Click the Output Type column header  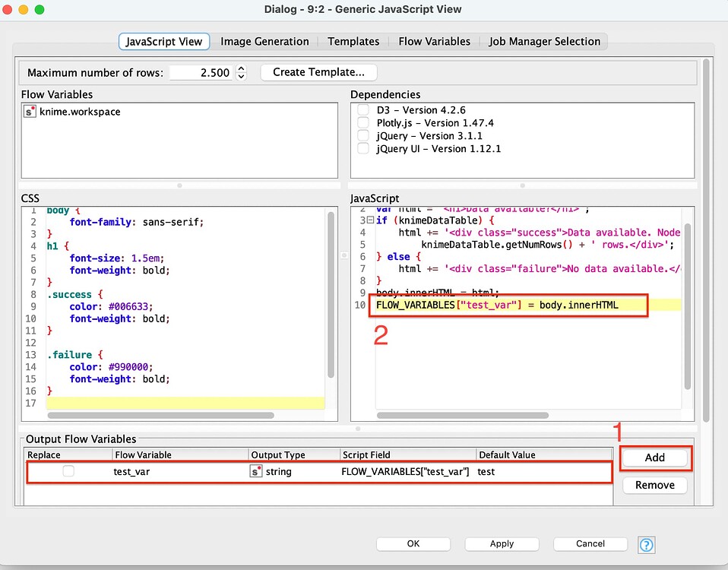click(x=294, y=455)
